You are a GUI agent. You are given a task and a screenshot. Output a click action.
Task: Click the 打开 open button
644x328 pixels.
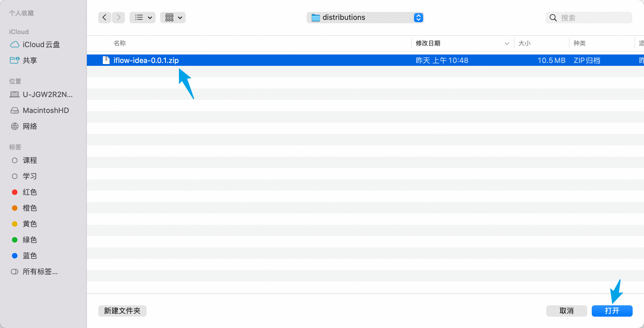tap(612, 311)
